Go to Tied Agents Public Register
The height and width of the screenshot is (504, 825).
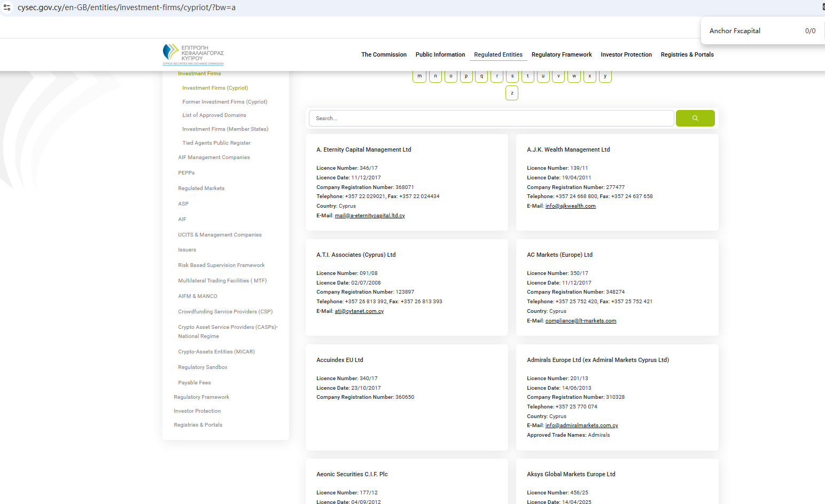tap(216, 143)
